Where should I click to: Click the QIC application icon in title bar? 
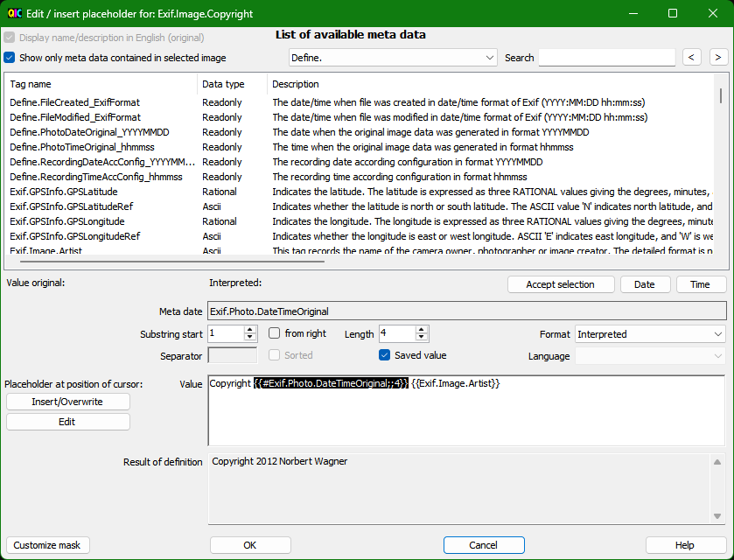point(15,13)
